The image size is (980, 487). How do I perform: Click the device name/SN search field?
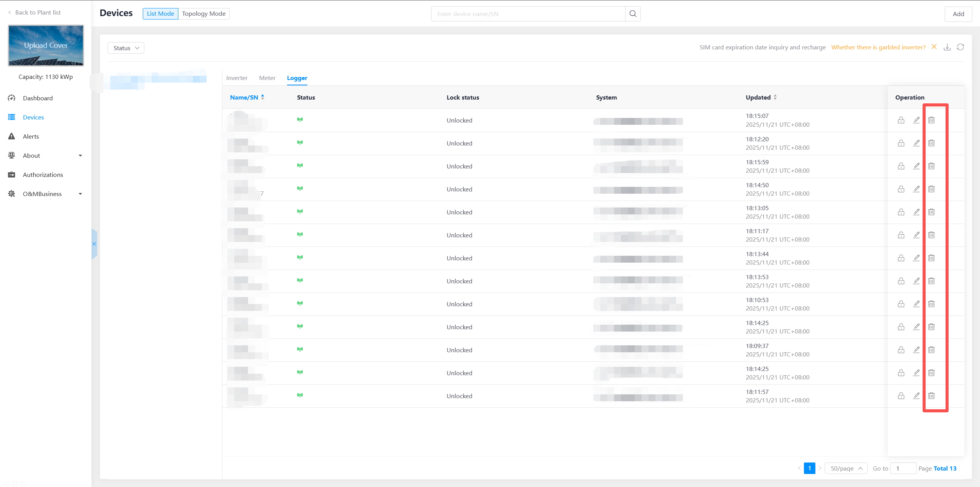pyautogui.click(x=528, y=14)
